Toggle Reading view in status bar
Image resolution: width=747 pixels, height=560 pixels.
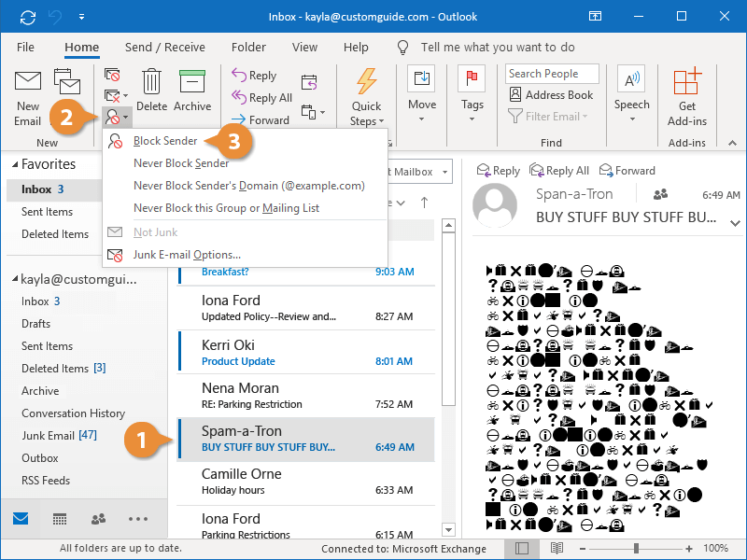(557, 548)
